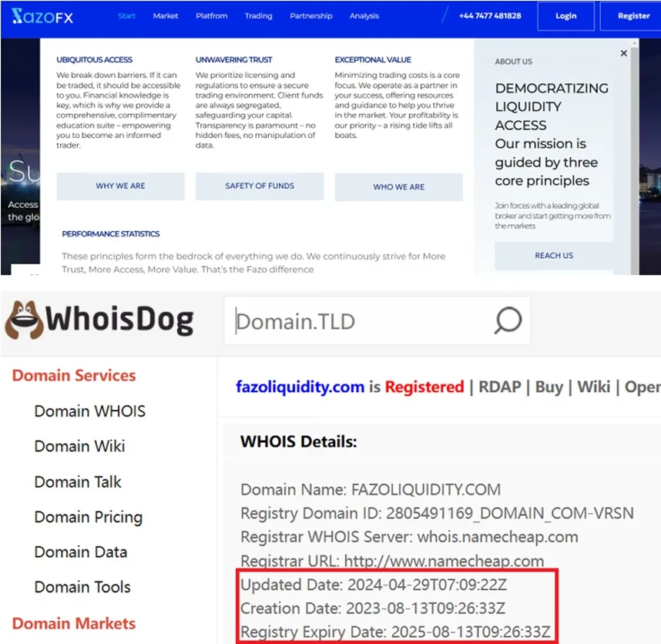Click the Register button
Image resolution: width=661 pixels, height=644 pixels.
click(632, 16)
